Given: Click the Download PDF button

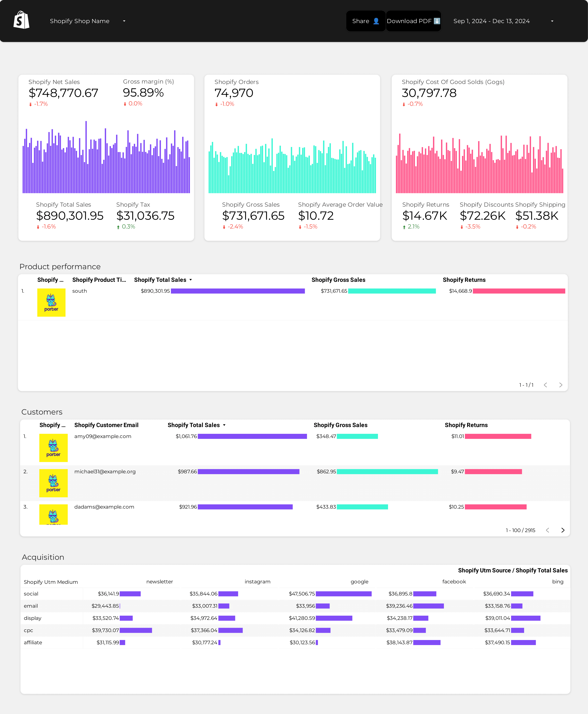Looking at the screenshot, I should 413,21.
